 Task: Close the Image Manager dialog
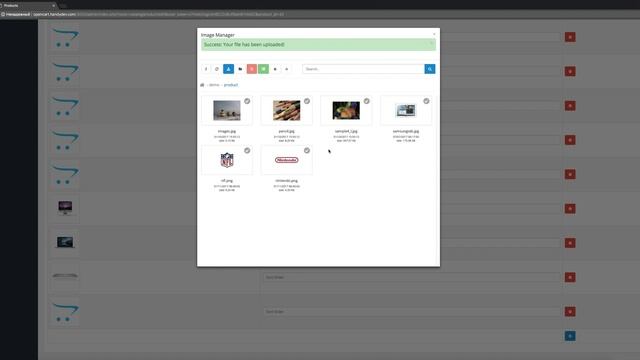coord(434,34)
